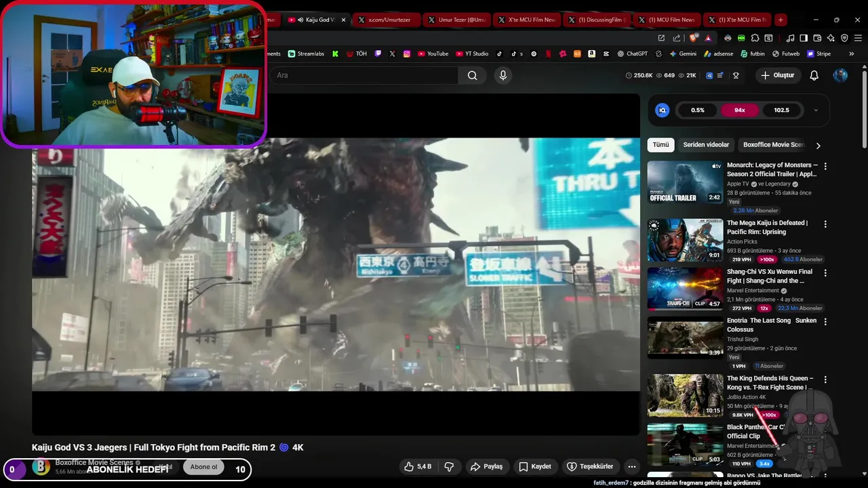Open the Streamlabs bookmark

point(306,54)
